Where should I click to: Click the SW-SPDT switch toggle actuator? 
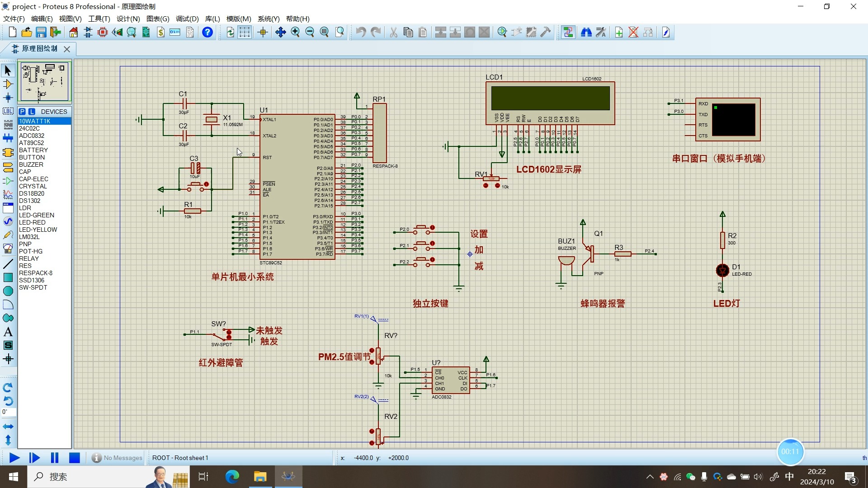click(x=229, y=335)
